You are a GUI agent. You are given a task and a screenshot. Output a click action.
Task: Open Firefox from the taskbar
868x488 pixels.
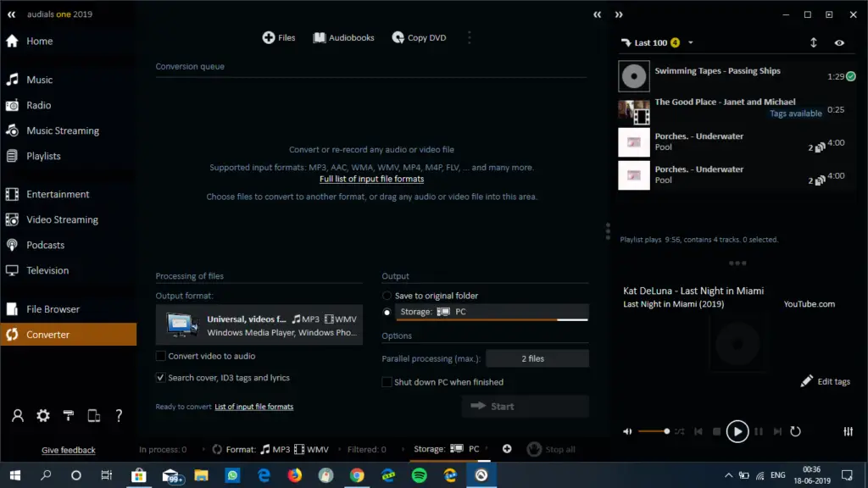pyautogui.click(x=295, y=475)
